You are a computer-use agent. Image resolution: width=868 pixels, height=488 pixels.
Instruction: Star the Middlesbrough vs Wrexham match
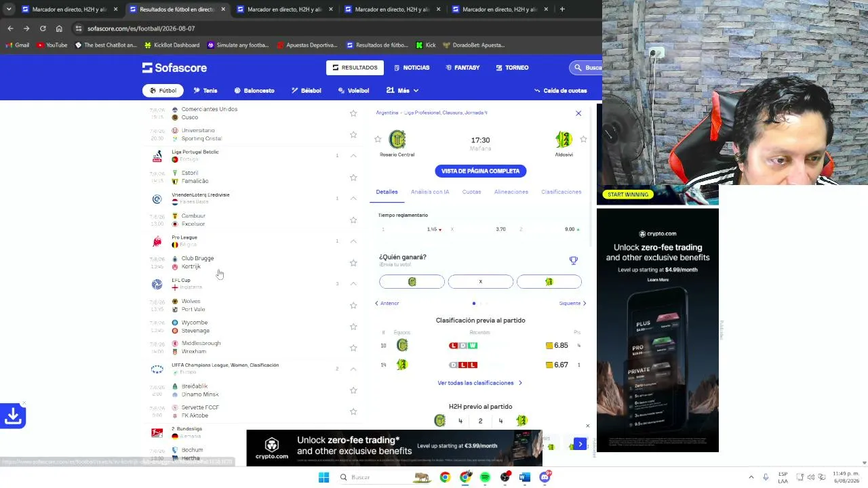pyautogui.click(x=353, y=348)
